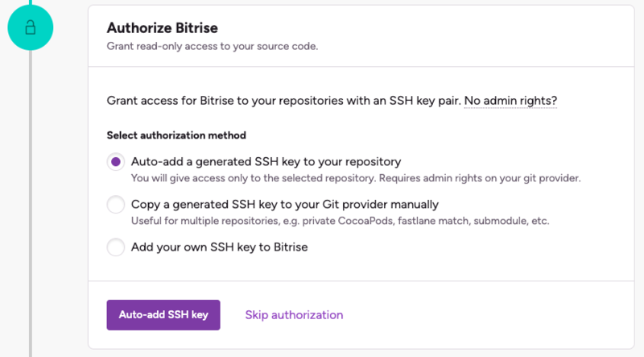Click the blank card header area right of Authorize Bitrise
Image resolution: width=644 pixels, height=357 pixels.
pyautogui.click(x=423, y=36)
